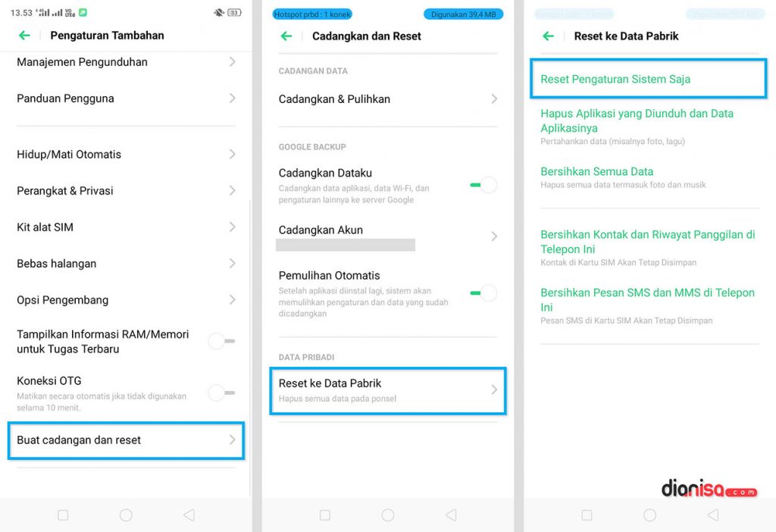Tap back arrow beside Reset ke Data Pabrik
776x532 pixels.
[x=548, y=36]
